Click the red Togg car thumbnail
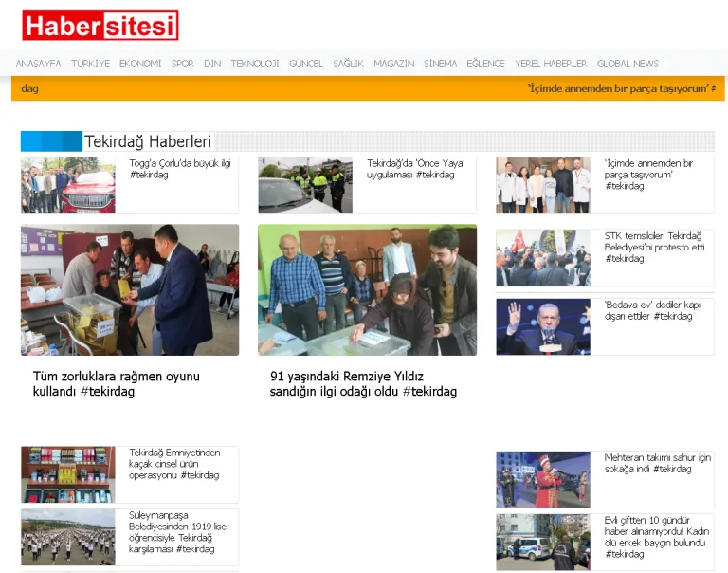 click(x=68, y=185)
